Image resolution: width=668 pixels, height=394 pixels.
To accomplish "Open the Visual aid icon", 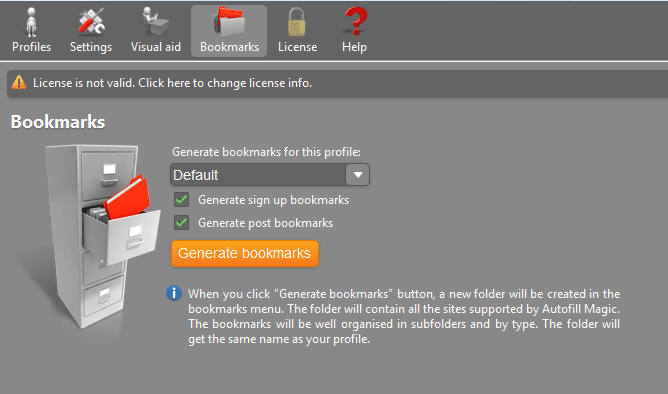I will pyautogui.click(x=155, y=21).
